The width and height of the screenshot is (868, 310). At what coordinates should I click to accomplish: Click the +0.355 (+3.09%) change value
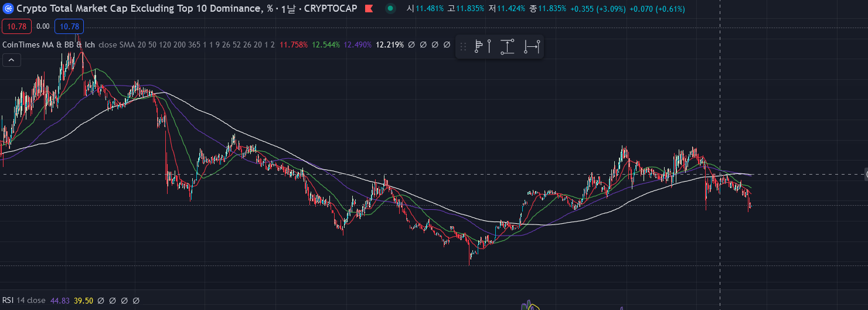(597, 9)
